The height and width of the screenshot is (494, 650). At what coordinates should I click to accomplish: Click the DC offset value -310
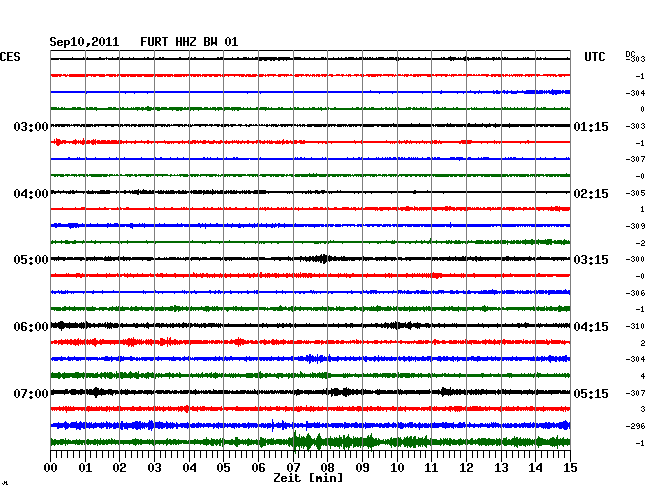tap(635, 326)
